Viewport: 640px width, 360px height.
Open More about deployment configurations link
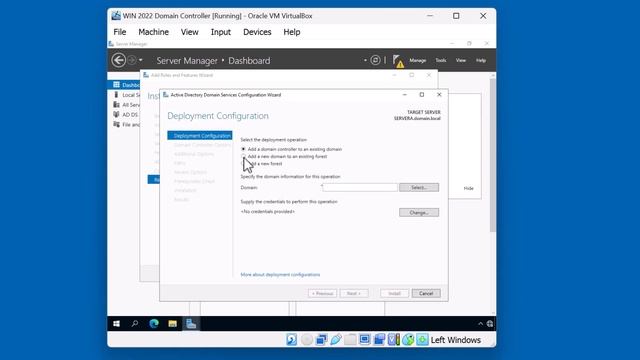(280, 275)
